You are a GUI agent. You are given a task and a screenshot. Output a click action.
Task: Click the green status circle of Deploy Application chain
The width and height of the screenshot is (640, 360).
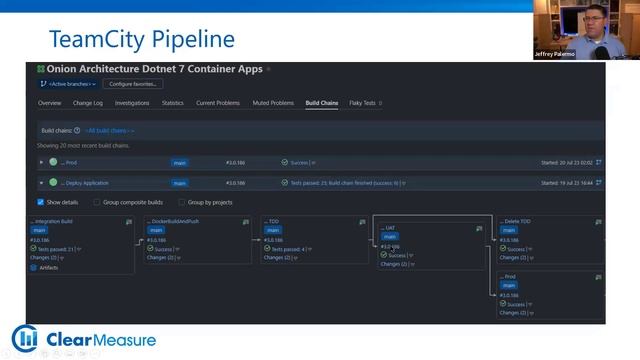tap(53, 182)
